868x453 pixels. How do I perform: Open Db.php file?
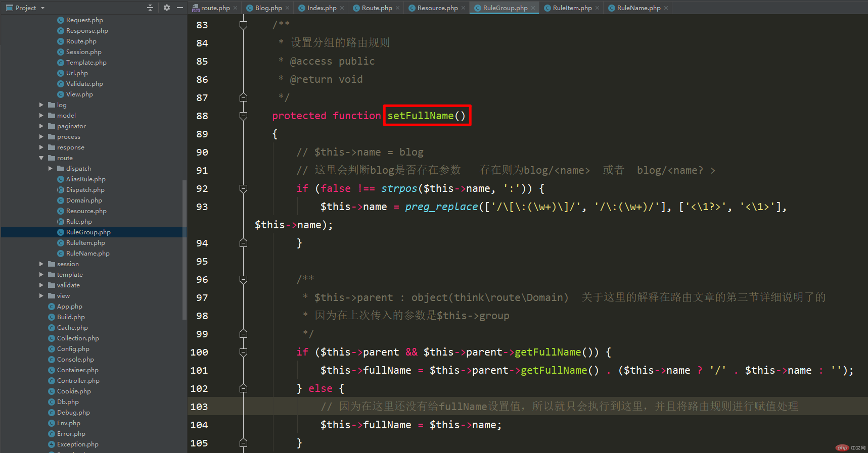click(68, 401)
